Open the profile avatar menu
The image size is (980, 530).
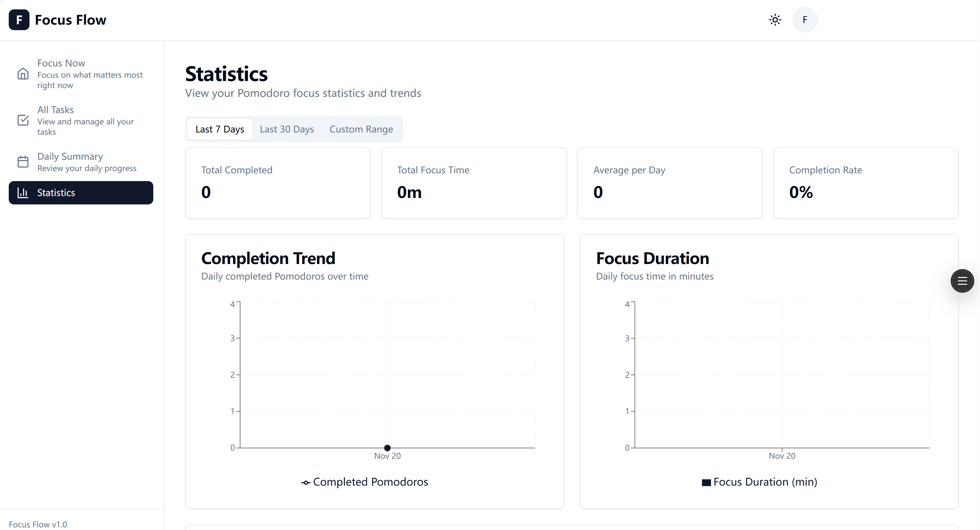coord(805,19)
